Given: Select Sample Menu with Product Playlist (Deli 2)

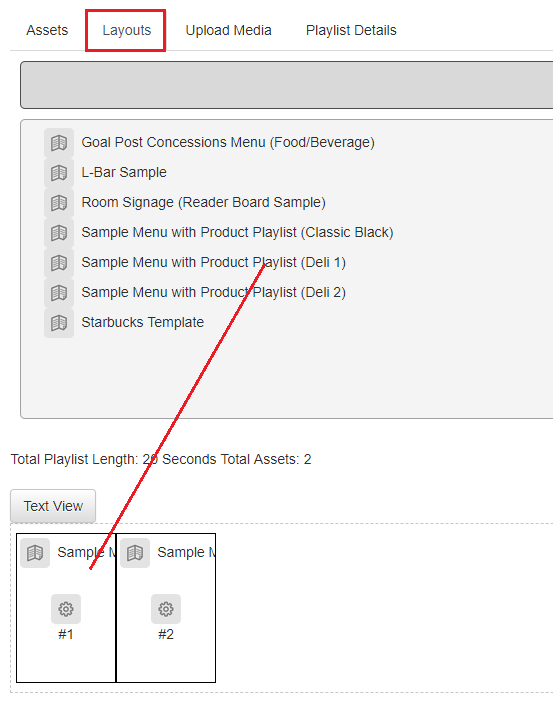Looking at the screenshot, I should pos(214,293).
